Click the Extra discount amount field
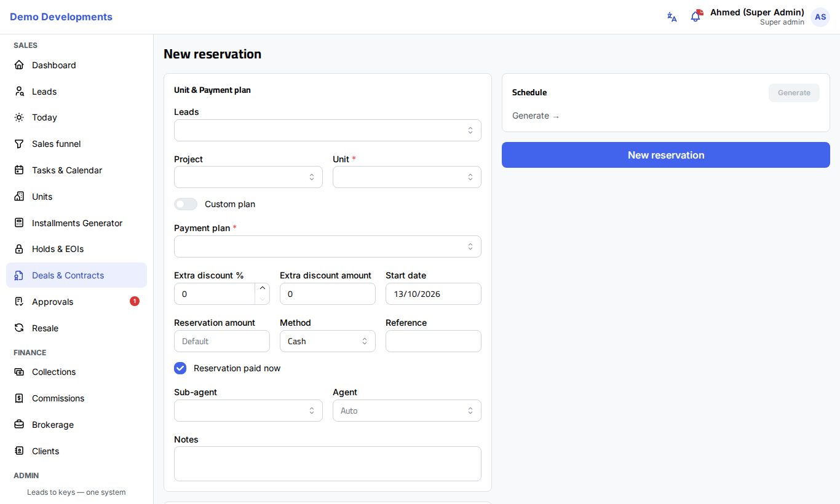The width and height of the screenshot is (840, 504). pyautogui.click(x=328, y=294)
